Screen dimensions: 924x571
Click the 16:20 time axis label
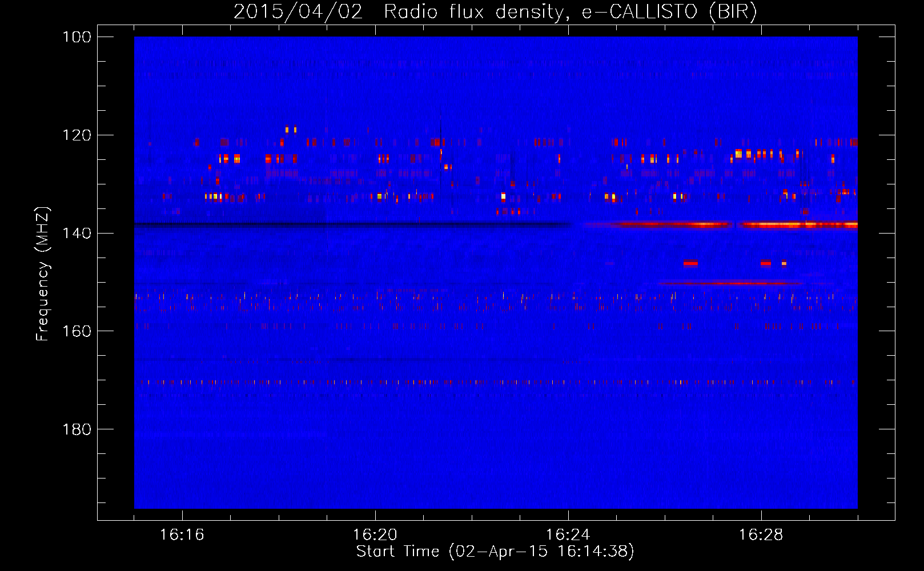(375, 534)
